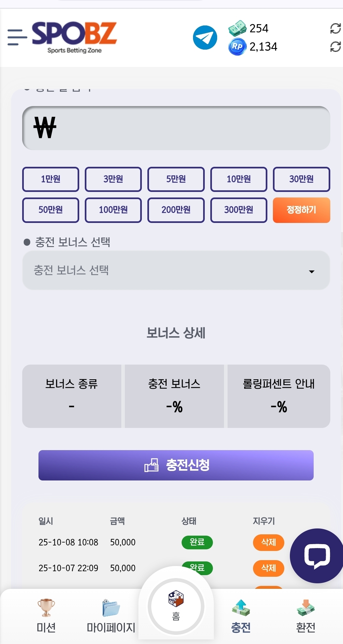Click the SPOBZ logo
Viewport: 343px width, 644px height.
coord(74,37)
